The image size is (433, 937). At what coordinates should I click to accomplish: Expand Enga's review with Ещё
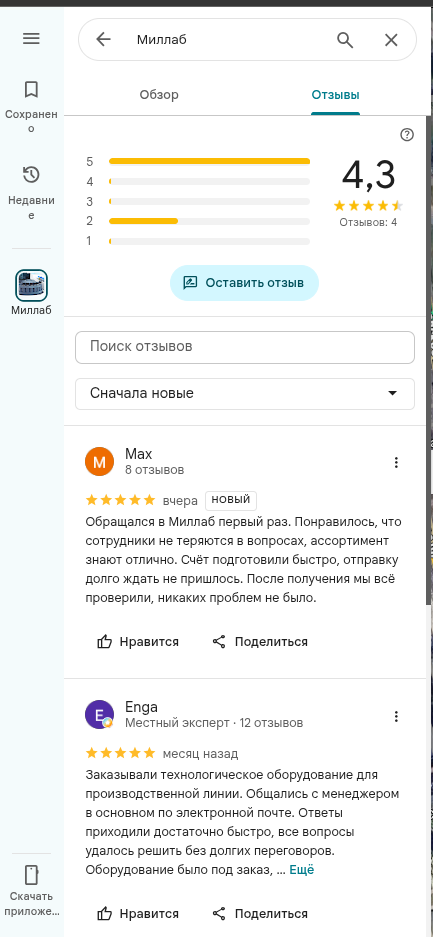click(x=302, y=870)
